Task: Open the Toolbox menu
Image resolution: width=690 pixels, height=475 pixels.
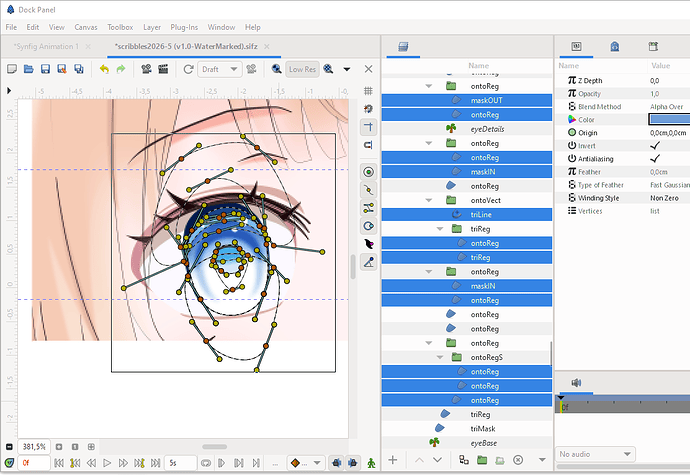Action: coord(120,27)
